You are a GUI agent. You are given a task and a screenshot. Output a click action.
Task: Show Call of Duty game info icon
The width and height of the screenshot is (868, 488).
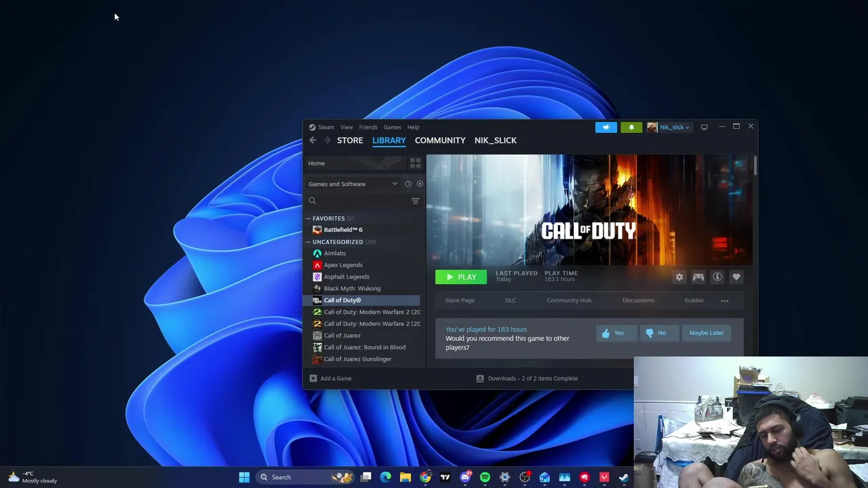[x=717, y=277]
